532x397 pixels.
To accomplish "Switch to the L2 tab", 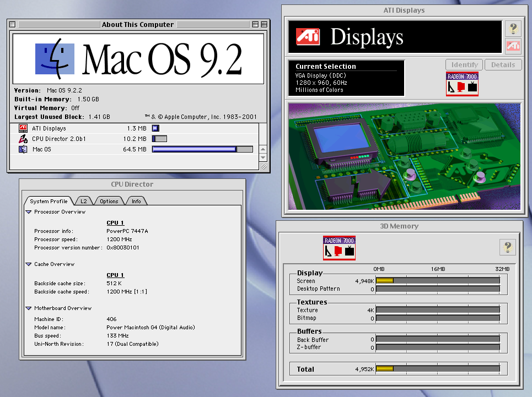I will (83, 201).
